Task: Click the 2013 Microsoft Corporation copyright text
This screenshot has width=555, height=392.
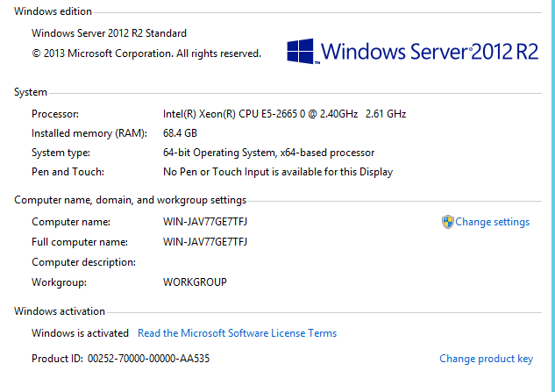Action: pos(146,53)
